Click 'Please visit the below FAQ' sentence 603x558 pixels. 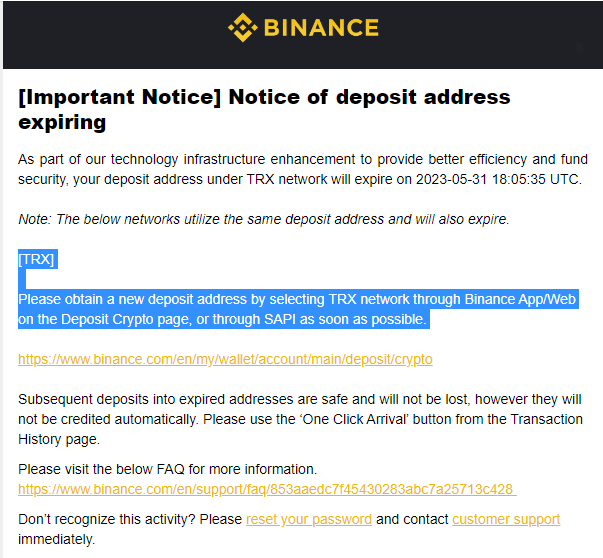click(x=168, y=469)
